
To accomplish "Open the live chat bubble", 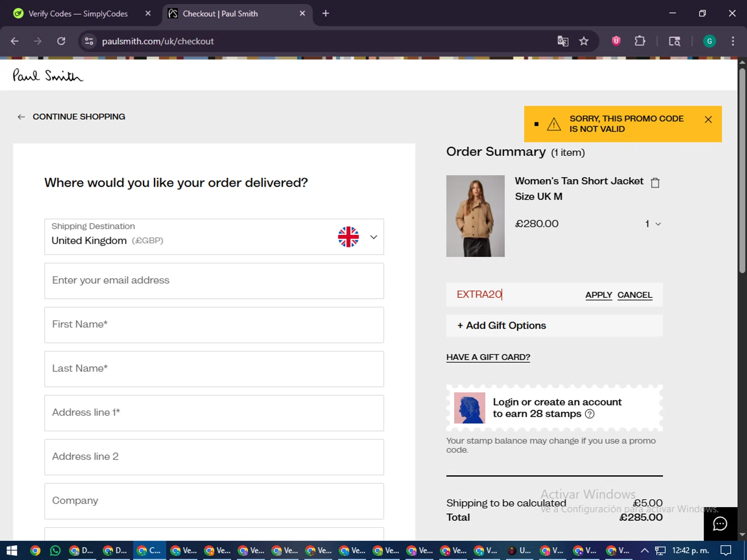I will [x=720, y=524].
